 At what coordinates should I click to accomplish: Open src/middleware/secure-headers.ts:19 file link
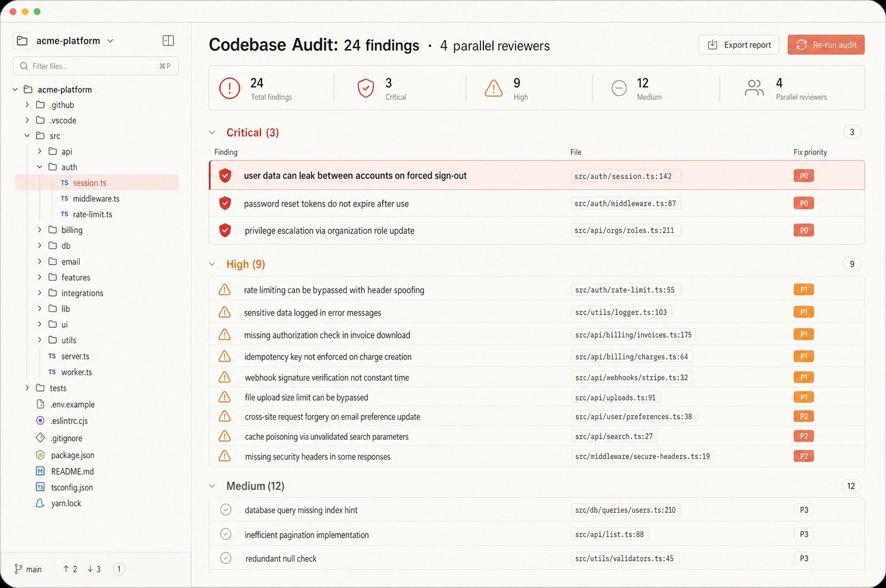click(x=642, y=456)
